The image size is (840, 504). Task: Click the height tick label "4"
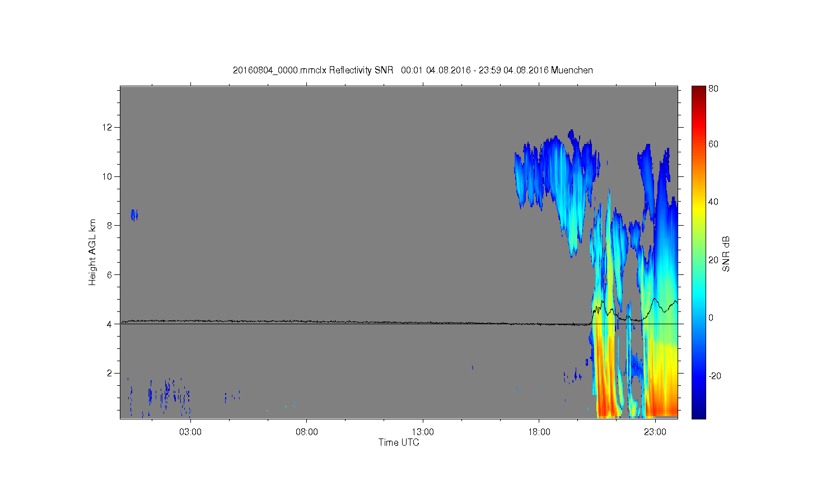coord(110,324)
